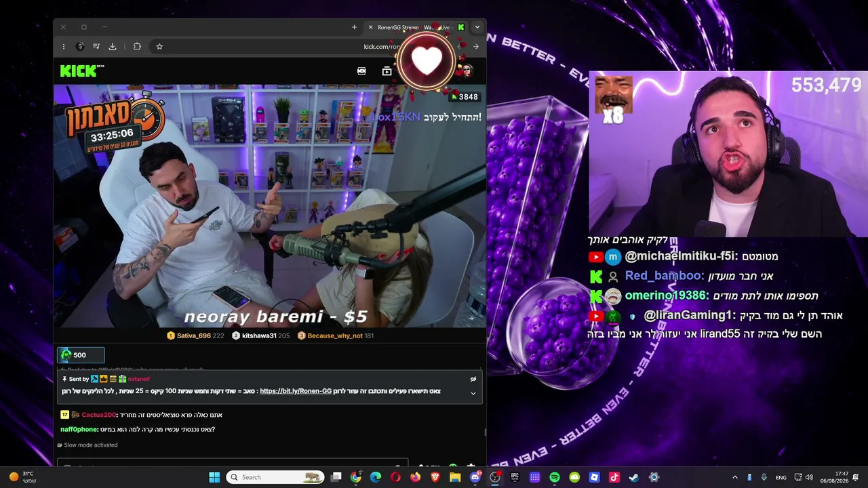
Task: Open Discord from the taskbar
Action: click(x=475, y=477)
